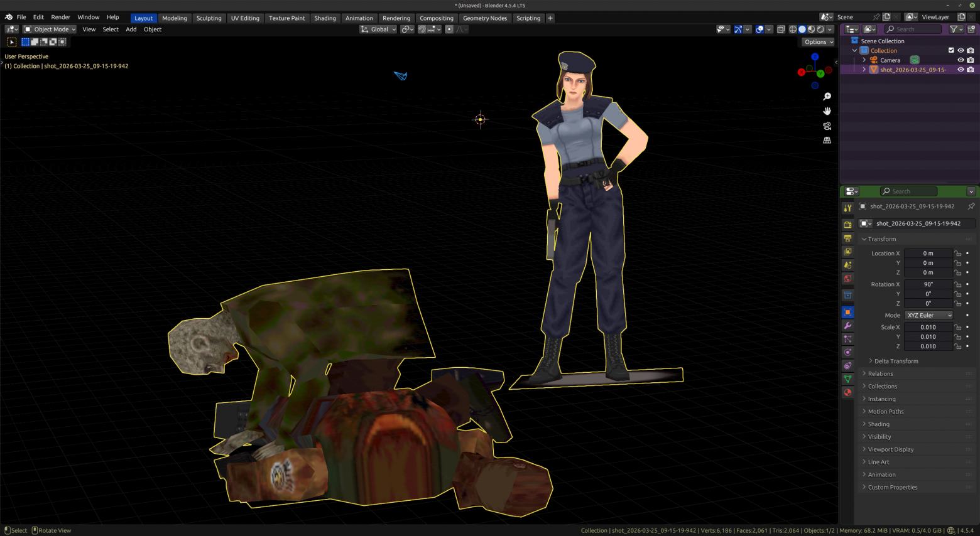980x536 pixels.
Task: Click the outliner Search field
Action: [913, 29]
